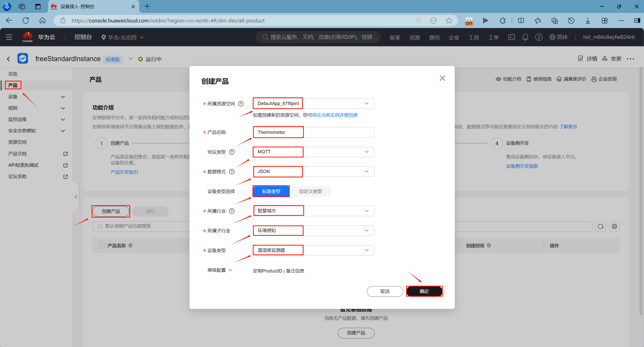Image resolution: width=644 pixels, height=347 pixels.
Task: Switch to 自定义类型 device type
Action: pos(311,191)
